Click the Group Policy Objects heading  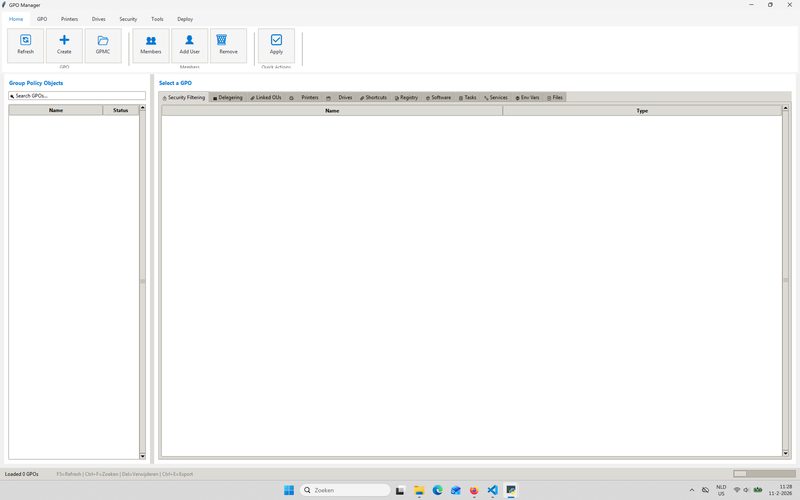(x=36, y=83)
